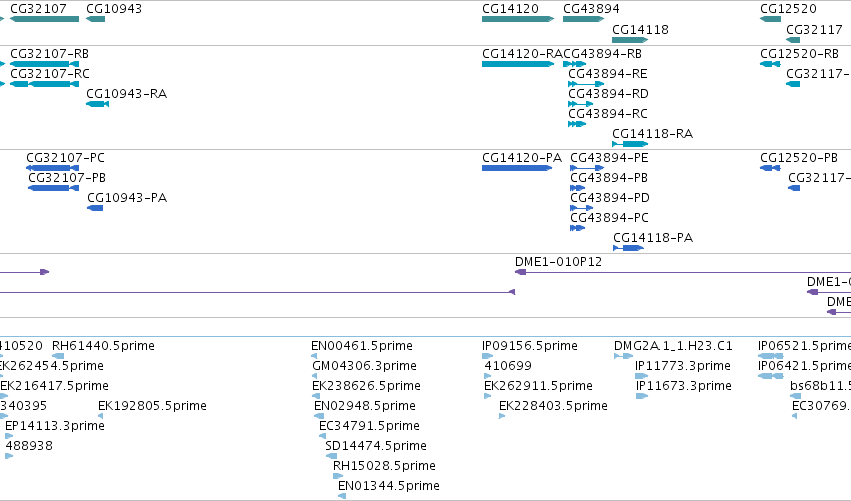Select protein CG12520-PB
This screenshot has height=501, width=851.
(770, 168)
